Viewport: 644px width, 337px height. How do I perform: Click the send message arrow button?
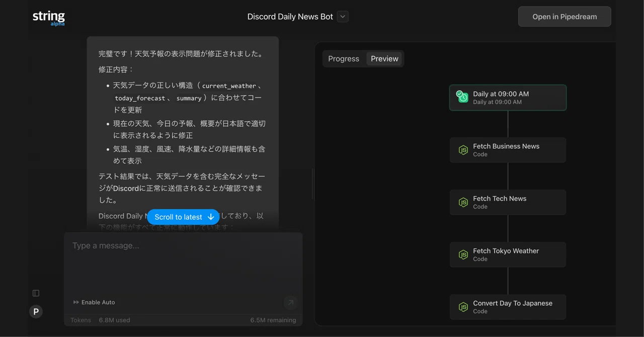coord(290,302)
